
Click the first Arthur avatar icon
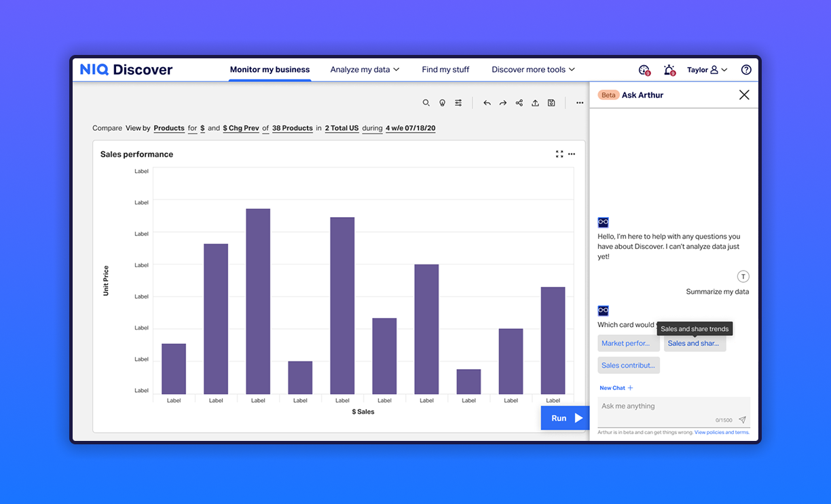click(x=603, y=222)
